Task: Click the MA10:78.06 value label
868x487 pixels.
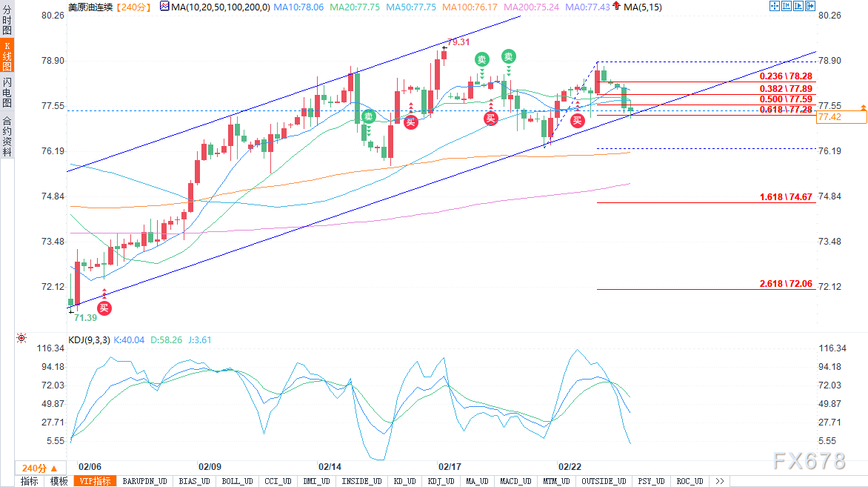Action: [x=298, y=7]
